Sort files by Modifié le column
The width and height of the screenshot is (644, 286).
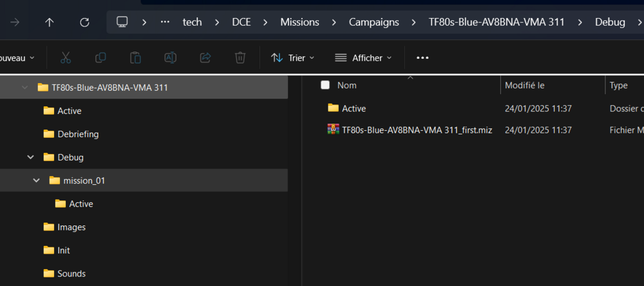pos(525,85)
